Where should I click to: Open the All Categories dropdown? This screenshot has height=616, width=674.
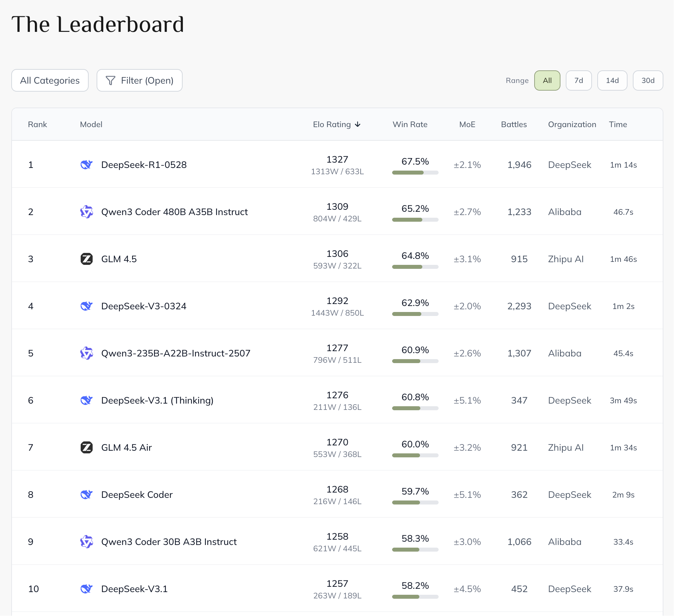(50, 81)
